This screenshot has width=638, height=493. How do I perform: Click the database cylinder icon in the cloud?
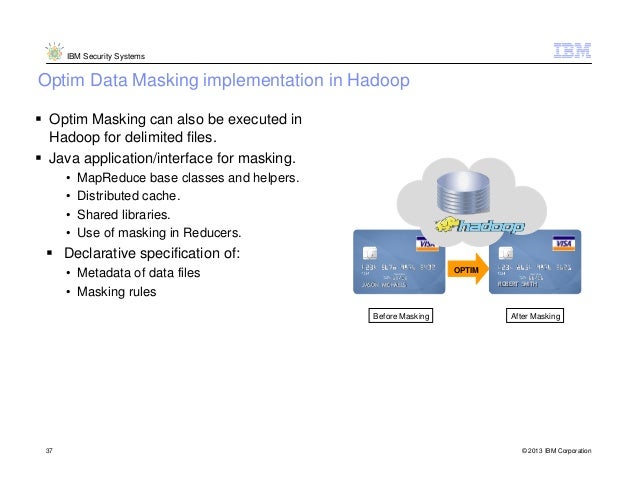[x=463, y=192]
